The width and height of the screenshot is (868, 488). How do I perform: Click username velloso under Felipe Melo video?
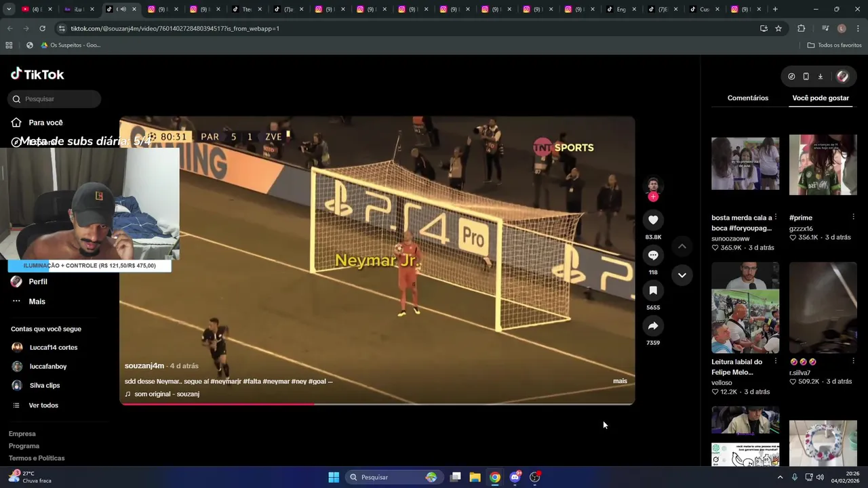click(x=722, y=383)
